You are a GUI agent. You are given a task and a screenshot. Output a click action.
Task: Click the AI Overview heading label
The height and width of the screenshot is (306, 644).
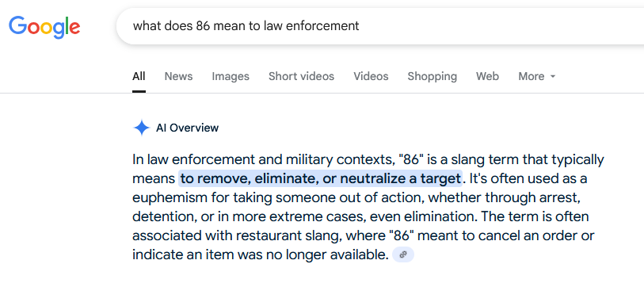187,128
